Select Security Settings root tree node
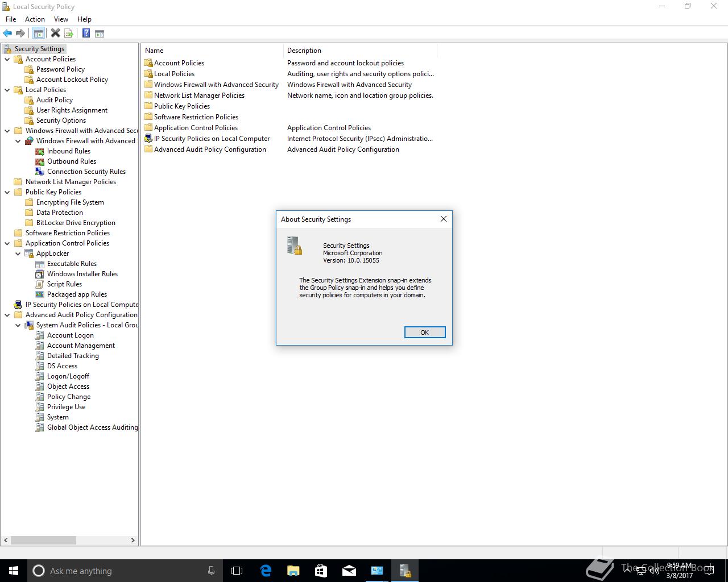 pos(39,49)
